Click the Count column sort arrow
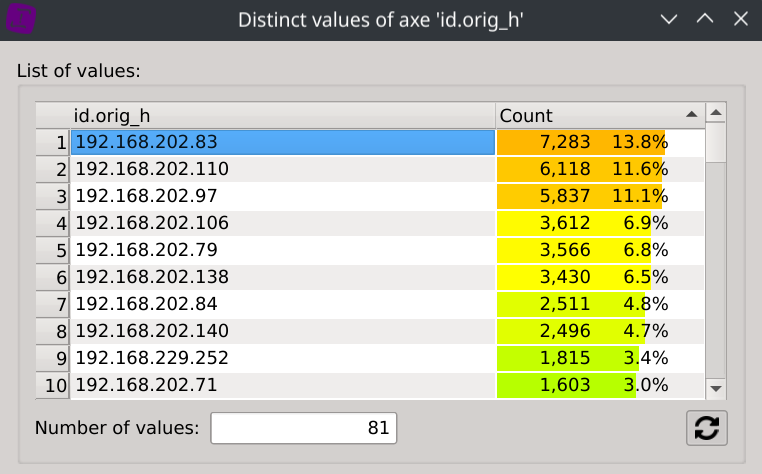Screen dimensions: 762x474 (691, 115)
